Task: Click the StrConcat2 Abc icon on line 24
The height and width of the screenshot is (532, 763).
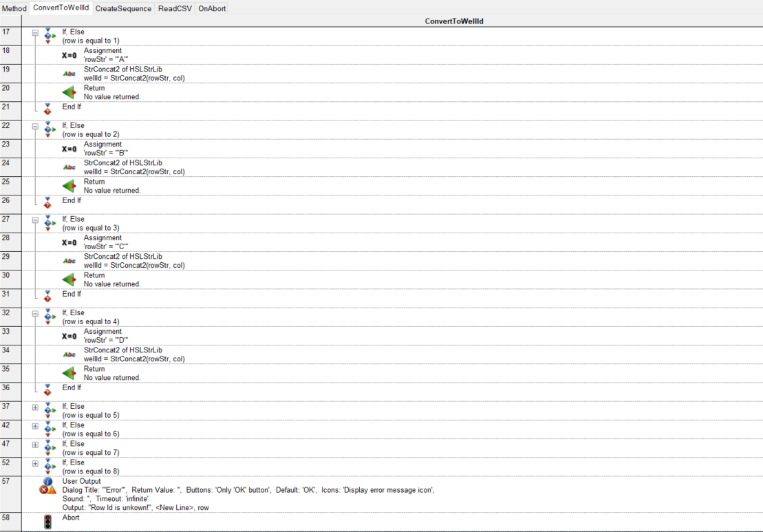Action: click(x=69, y=167)
